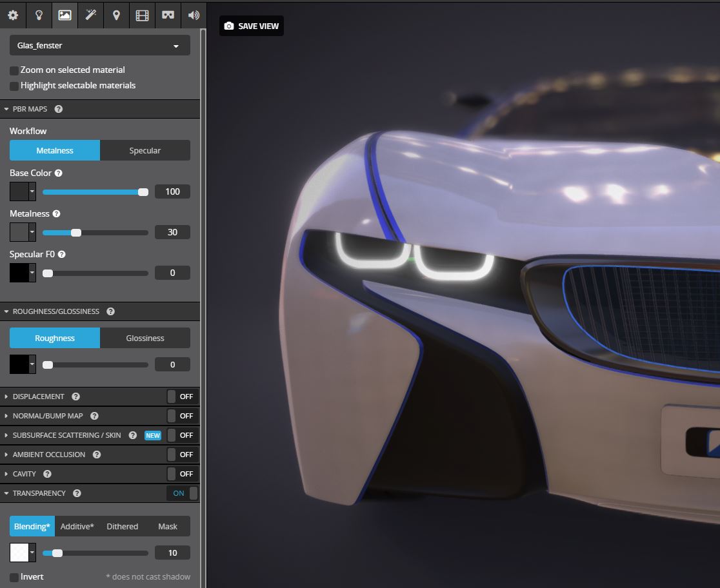Click the Specular F0 black swatch
The height and width of the screenshot is (588, 720).
click(x=19, y=273)
